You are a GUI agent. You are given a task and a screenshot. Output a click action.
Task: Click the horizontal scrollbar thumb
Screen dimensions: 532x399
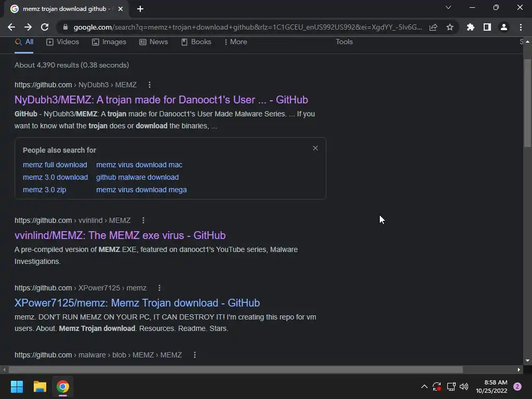pyautogui.click(x=235, y=369)
